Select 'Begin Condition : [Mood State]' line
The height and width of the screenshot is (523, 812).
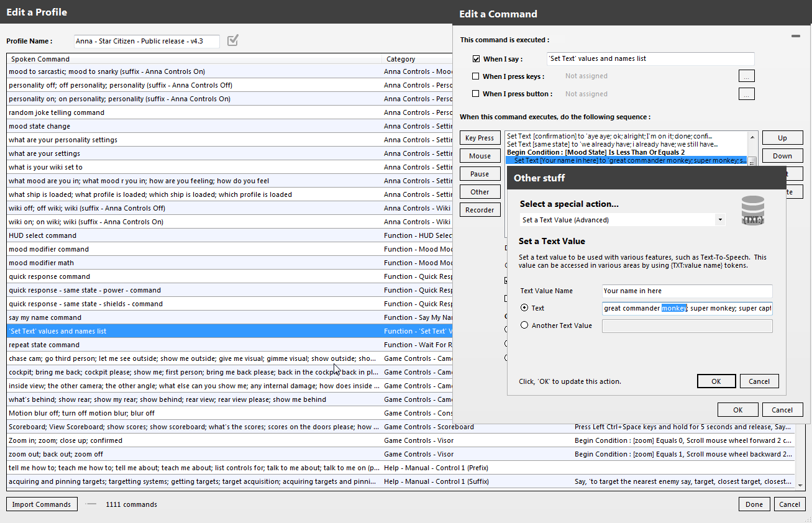pos(626,152)
